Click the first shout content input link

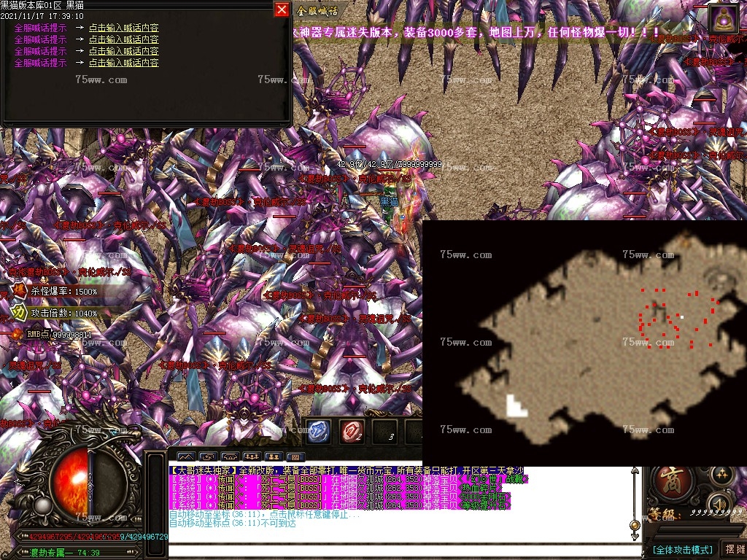point(123,28)
